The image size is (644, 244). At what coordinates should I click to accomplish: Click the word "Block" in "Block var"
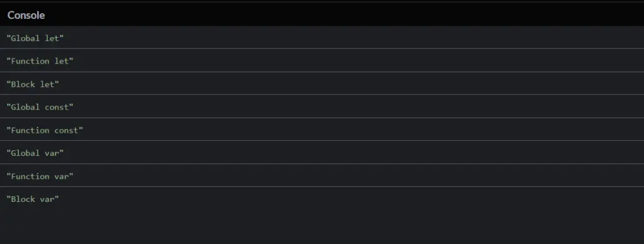point(23,199)
